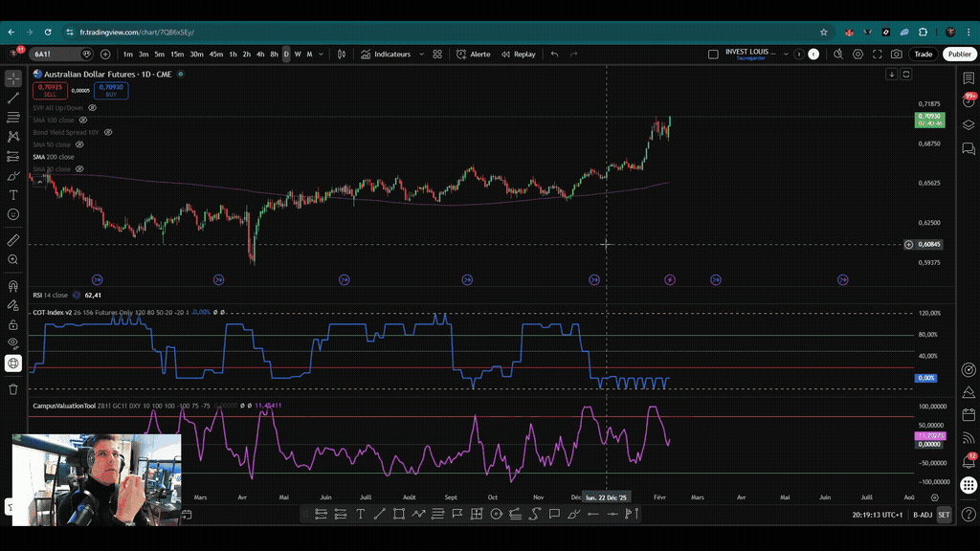The image size is (980, 551).
Task: Open the object tree layers panel
Action: [x=969, y=125]
